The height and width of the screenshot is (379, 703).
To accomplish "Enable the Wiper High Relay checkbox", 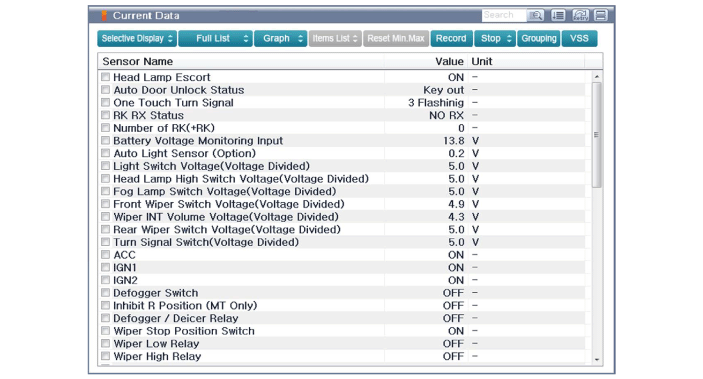I will [x=105, y=356].
